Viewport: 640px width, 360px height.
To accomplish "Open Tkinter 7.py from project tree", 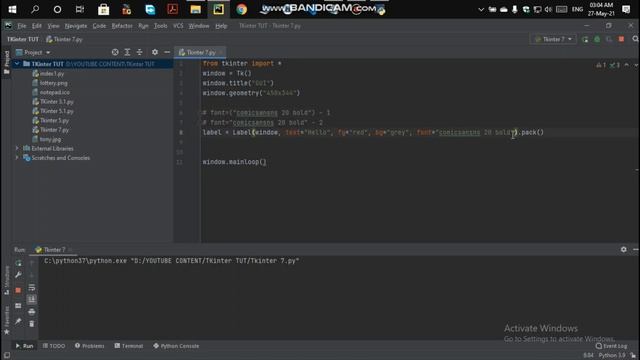I will [54, 130].
